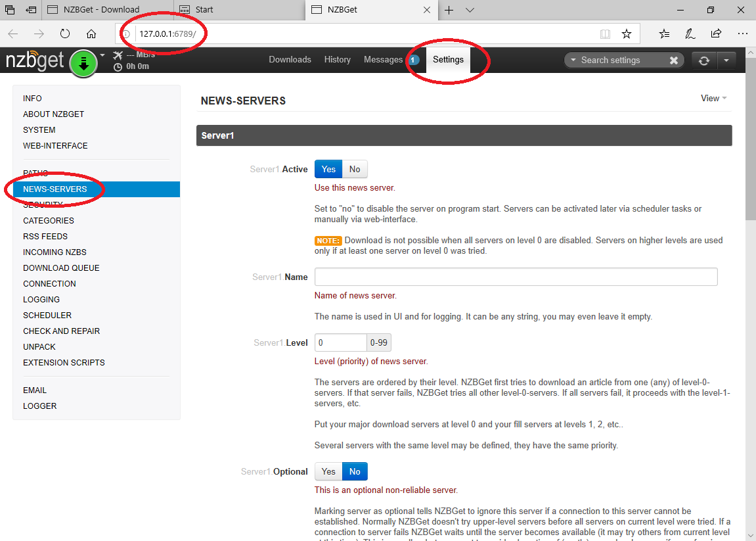This screenshot has width=756, height=541.
Task: Open CATEGORIES settings section
Action: (48, 221)
